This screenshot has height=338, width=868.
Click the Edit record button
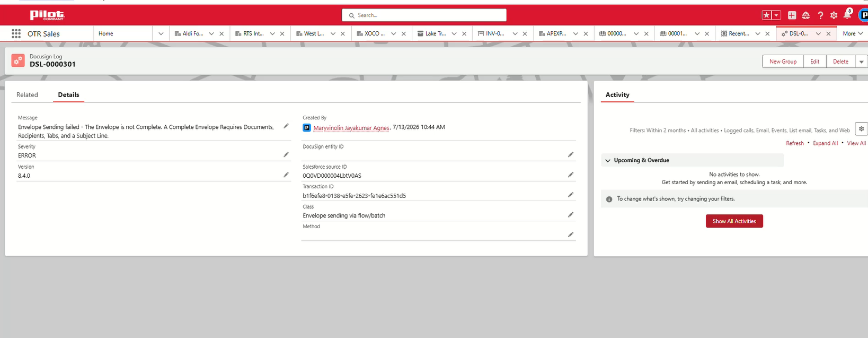pos(814,62)
